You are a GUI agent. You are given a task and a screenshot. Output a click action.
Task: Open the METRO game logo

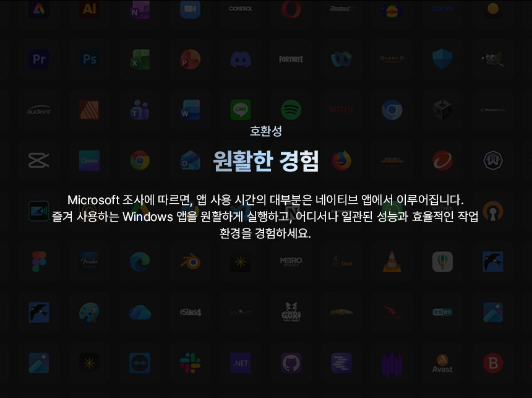(291, 261)
